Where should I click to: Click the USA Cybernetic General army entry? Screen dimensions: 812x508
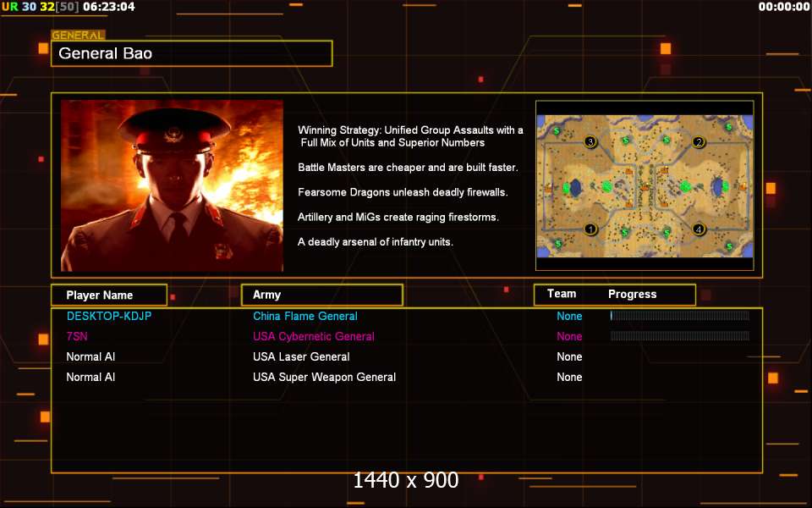tap(313, 336)
